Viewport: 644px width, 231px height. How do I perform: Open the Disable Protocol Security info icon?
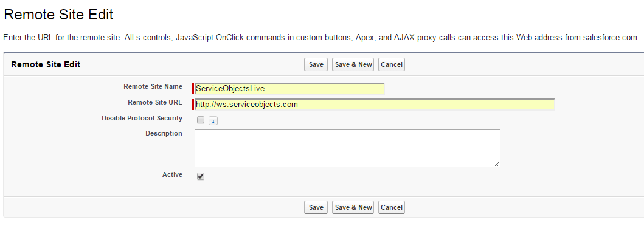(213, 120)
